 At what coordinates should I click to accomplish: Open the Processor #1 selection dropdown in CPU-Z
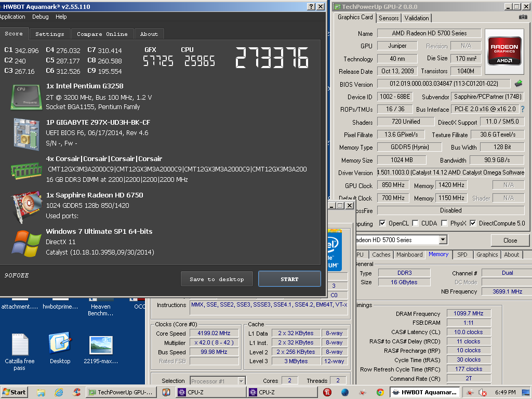[241, 381]
